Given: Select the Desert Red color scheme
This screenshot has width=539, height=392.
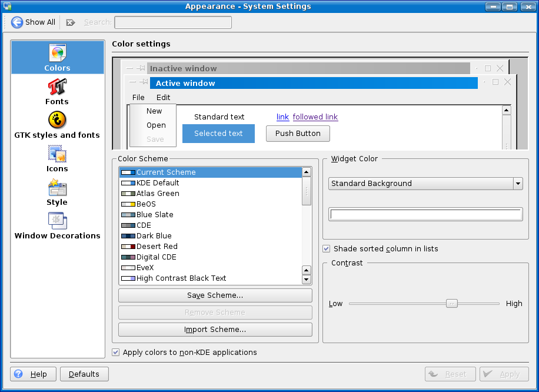Looking at the screenshot, I should (157, 247).
